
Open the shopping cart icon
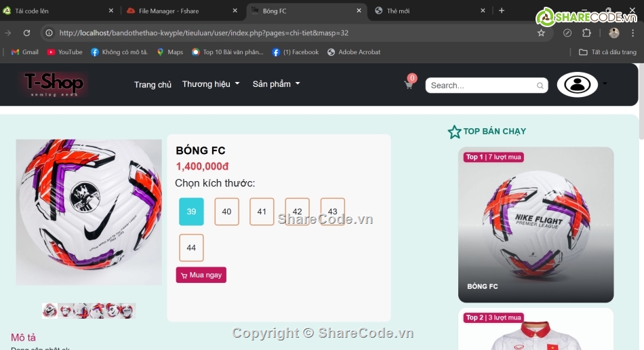409,85
